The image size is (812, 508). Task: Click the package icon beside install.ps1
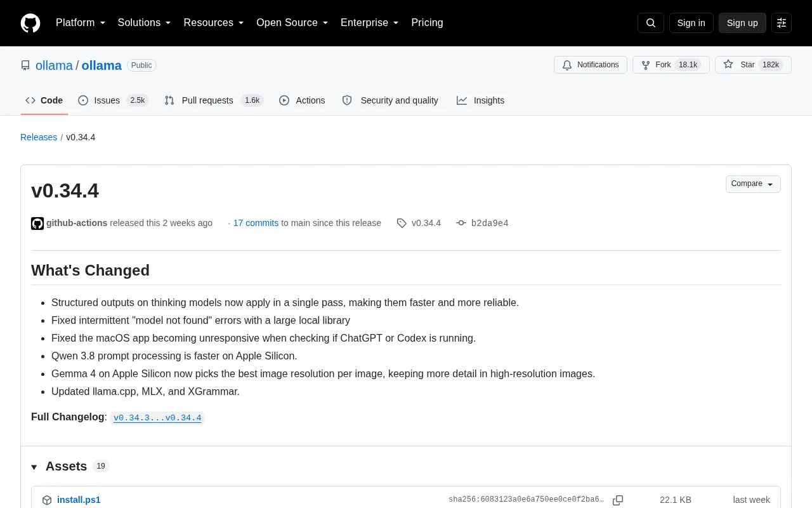click(47, 500)
